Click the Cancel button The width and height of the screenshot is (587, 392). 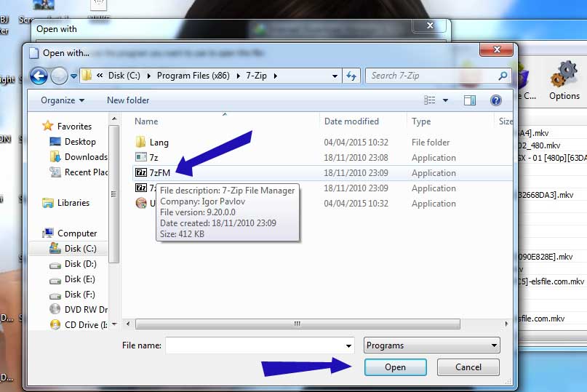click(x=468, y=367)
